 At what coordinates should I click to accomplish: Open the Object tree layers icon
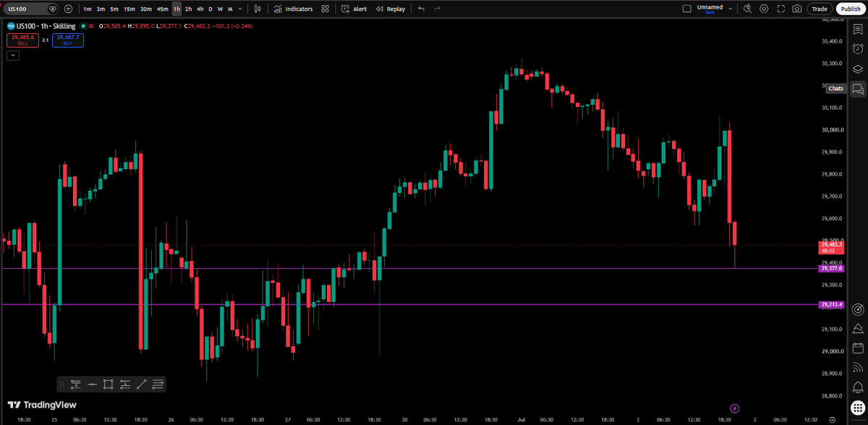[858, 69]
